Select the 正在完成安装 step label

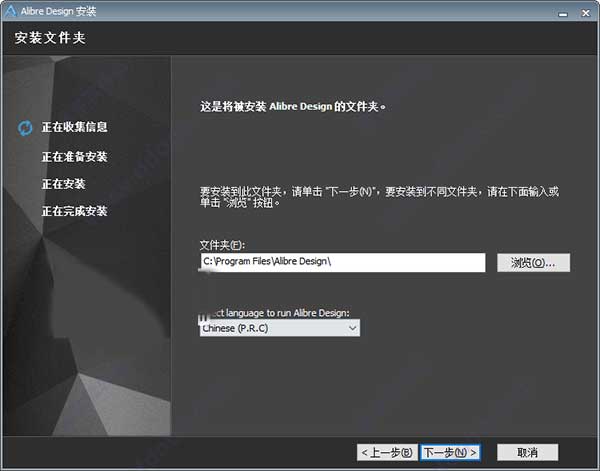[75, 211]
